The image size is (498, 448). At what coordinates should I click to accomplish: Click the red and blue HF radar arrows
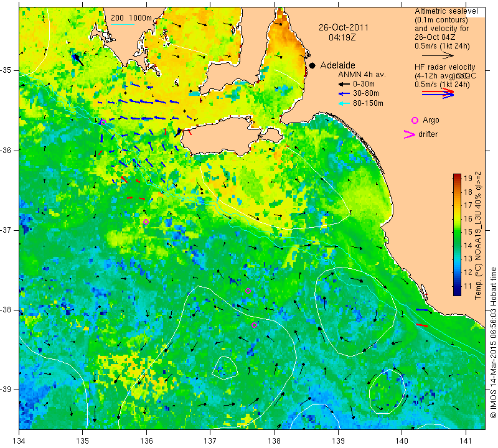438,93
